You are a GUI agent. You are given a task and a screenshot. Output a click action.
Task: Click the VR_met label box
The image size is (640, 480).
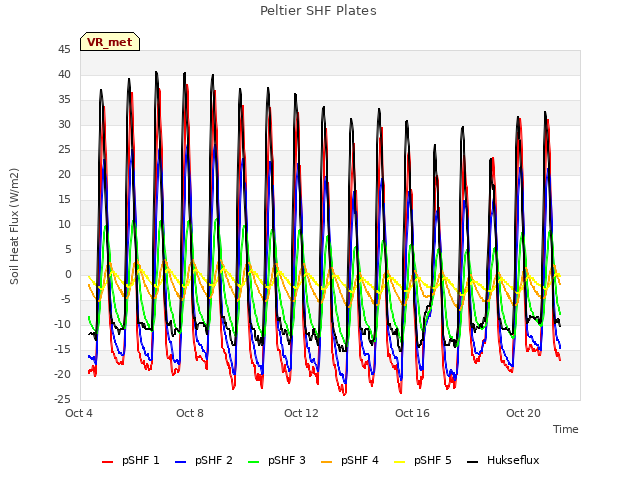tap(110, 42)
